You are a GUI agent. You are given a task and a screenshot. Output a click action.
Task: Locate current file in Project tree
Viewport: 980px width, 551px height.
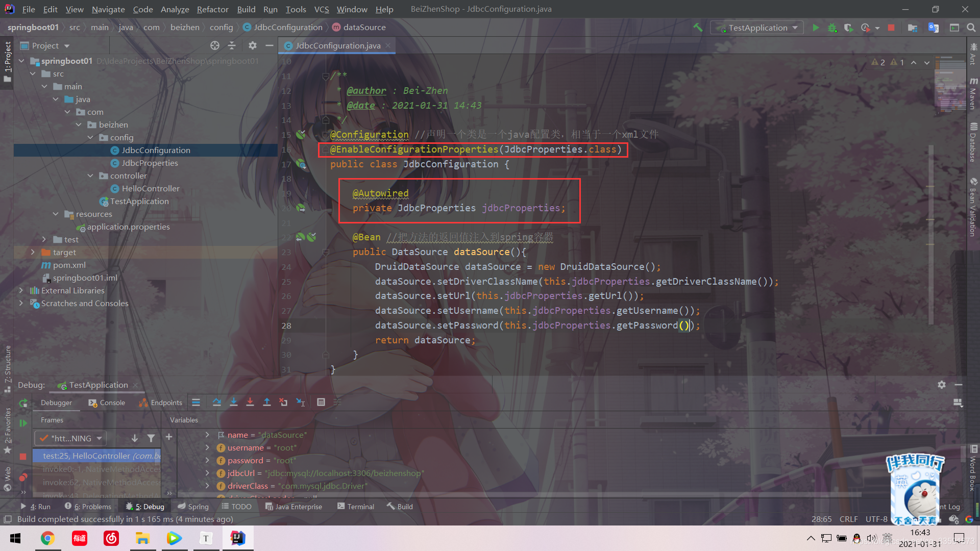point(215,45)
